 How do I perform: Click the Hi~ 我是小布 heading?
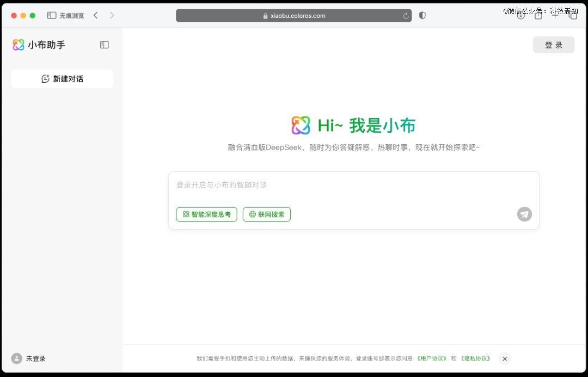pyautogui.click(x=366, y=125)
